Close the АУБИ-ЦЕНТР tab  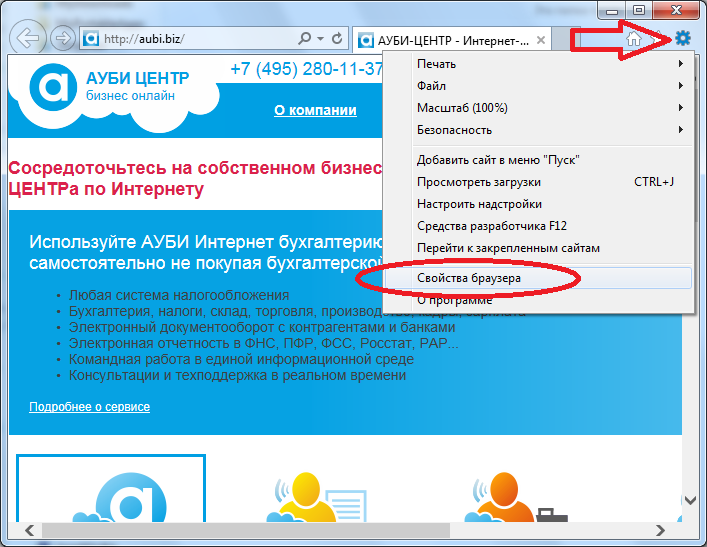coord(541,40)
